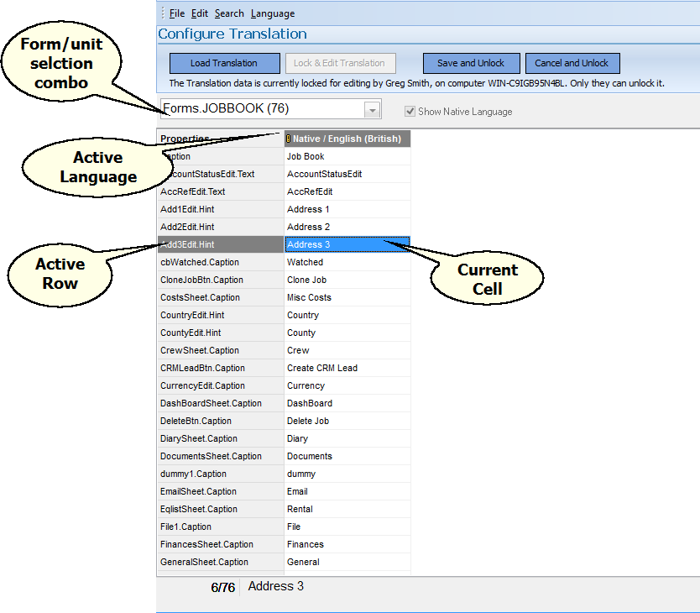This screenshot has width=700, height=613.
Task: Open the Edit menu
Action: coord(200,13)
